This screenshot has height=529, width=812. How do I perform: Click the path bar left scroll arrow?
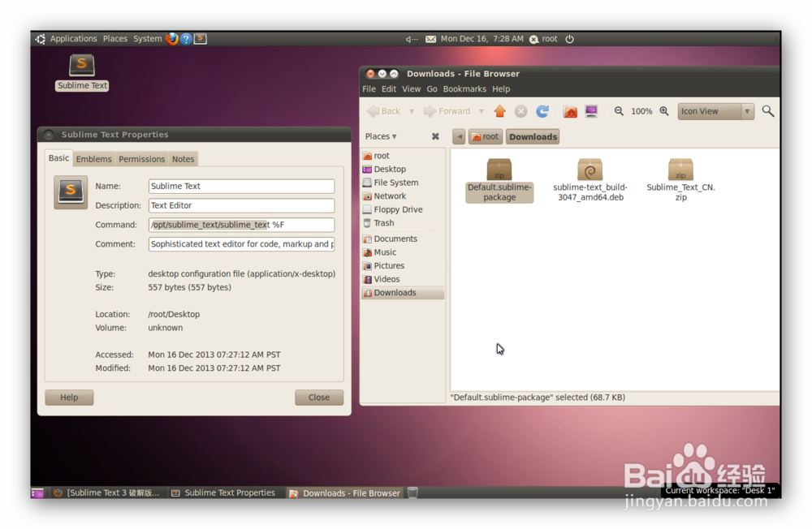tap(459, 136)
